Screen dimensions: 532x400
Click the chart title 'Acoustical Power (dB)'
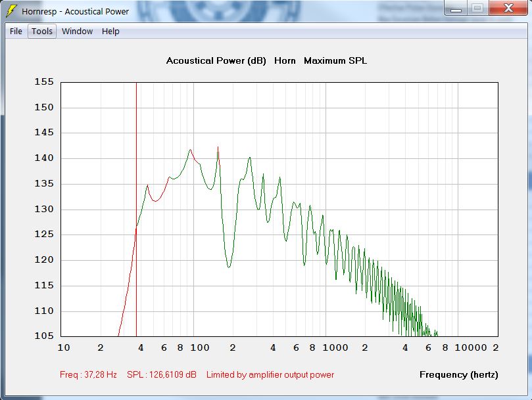coord(216,60)
